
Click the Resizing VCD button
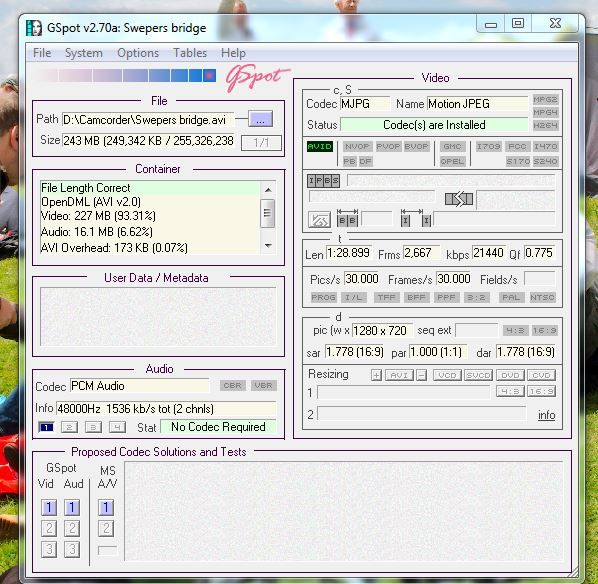[447, 375]
